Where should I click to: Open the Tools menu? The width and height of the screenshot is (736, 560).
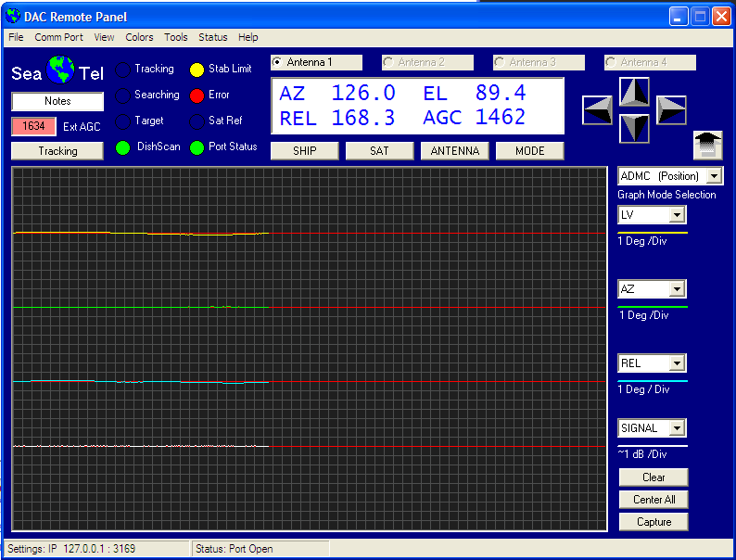(x=175, y=37)
